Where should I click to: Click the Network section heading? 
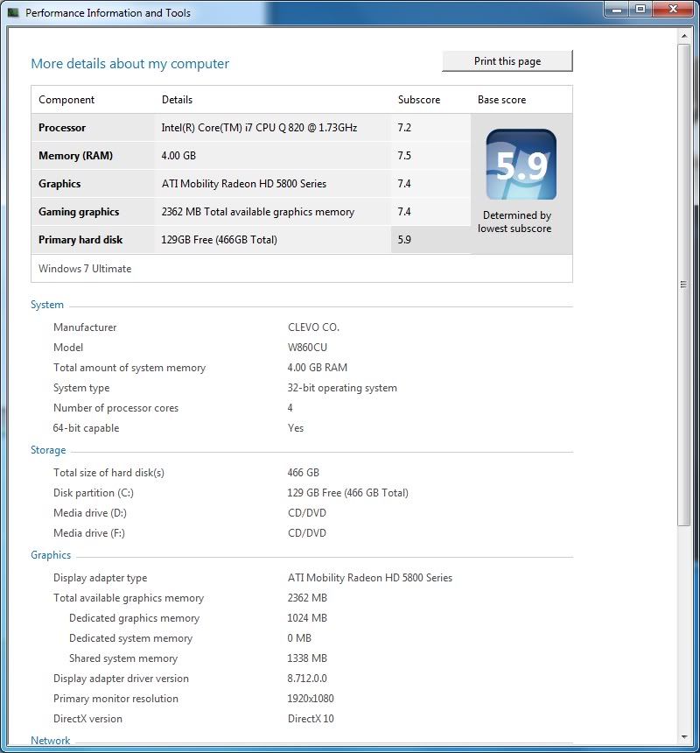tap(51, 741)
